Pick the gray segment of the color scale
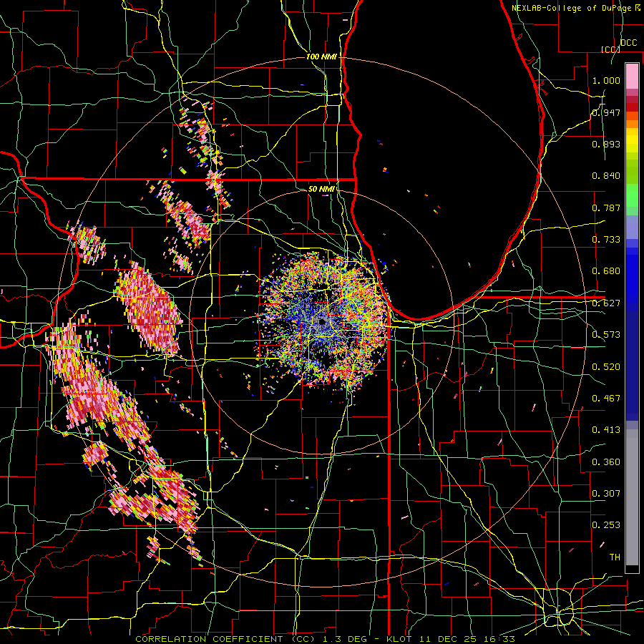Image resolution: width=644 pixels, height=644 pixels. pyautogui.click(x=632, y=497)
